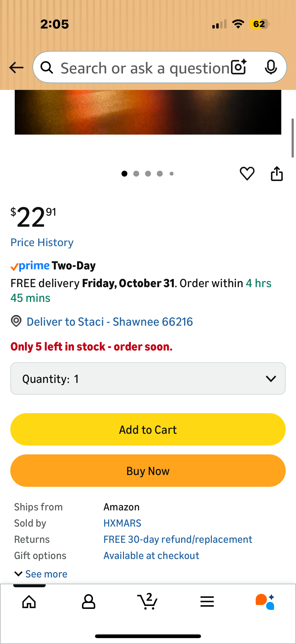This screenshot has width=296, height=644.
Task: Tap the microphone voice search icon
Action: coord(271,67)
